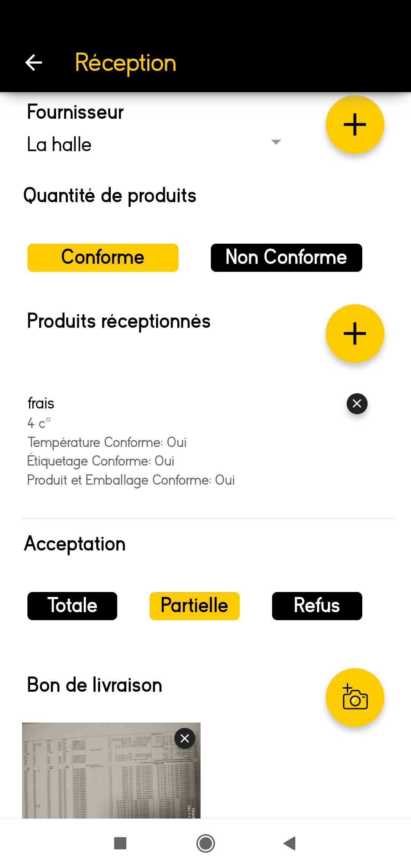411x868 pixels.
Task: Remove the frais product entry
Action: [x=357, y=404]
